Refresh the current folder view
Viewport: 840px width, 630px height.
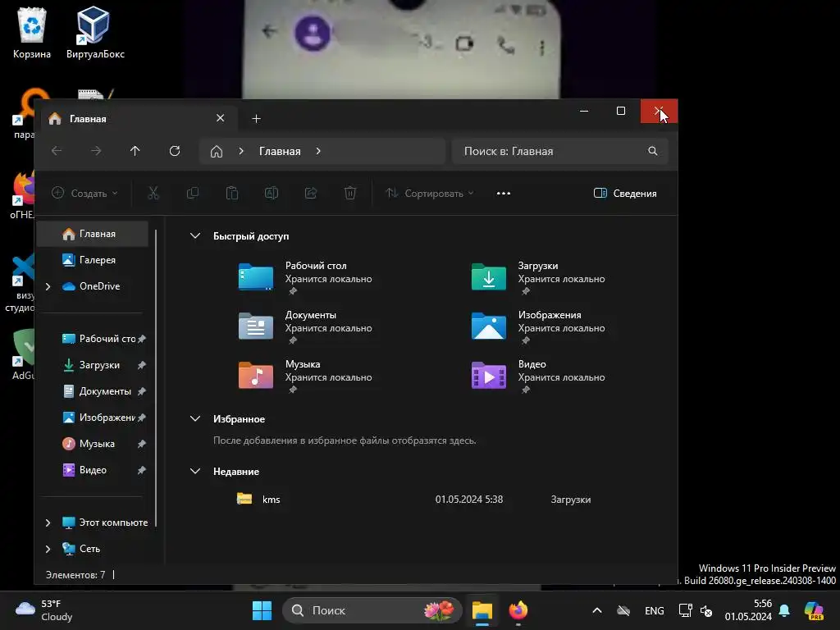point(175,151)
